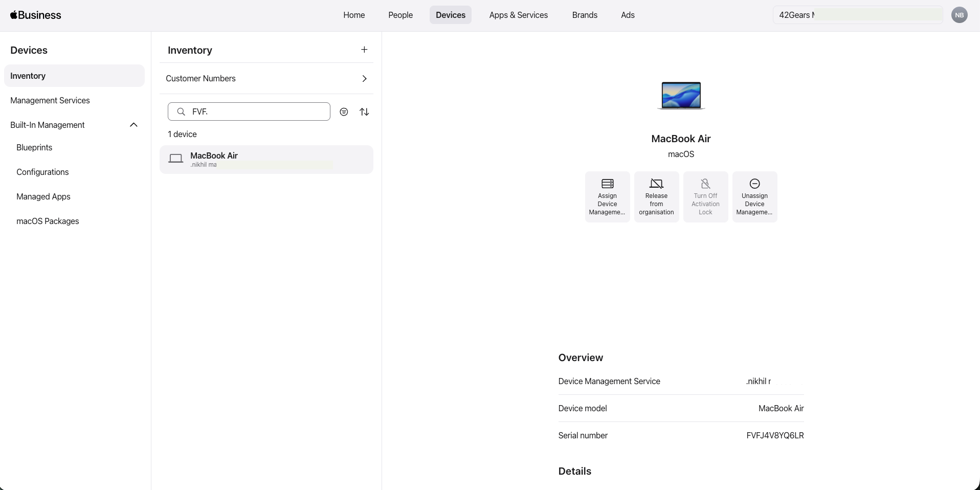Click the Device model label
The width and height of the screenshot is (980, 490).
583,408
